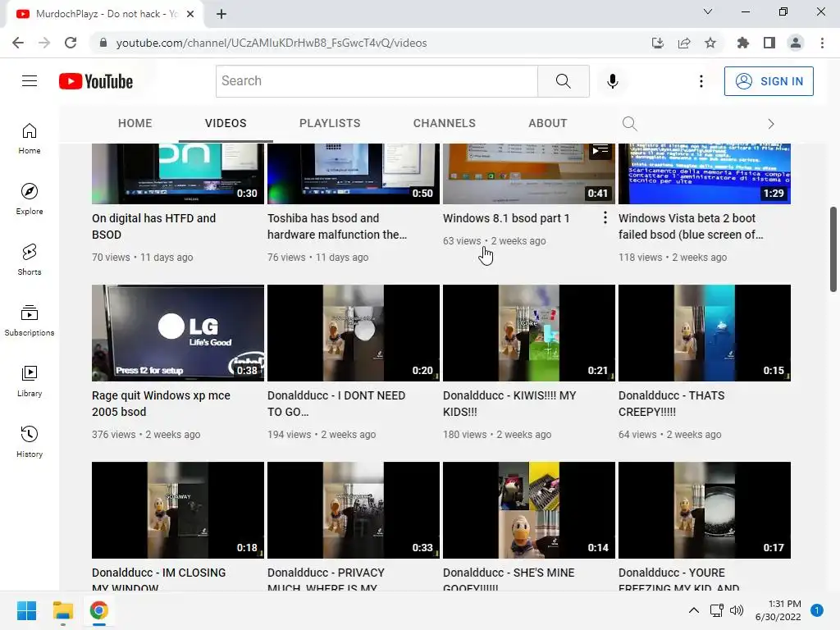
Task: Open 'Toshiba has bsod and hardware malfunction' title
Action: pyautogui.click(x=337, y=226)
